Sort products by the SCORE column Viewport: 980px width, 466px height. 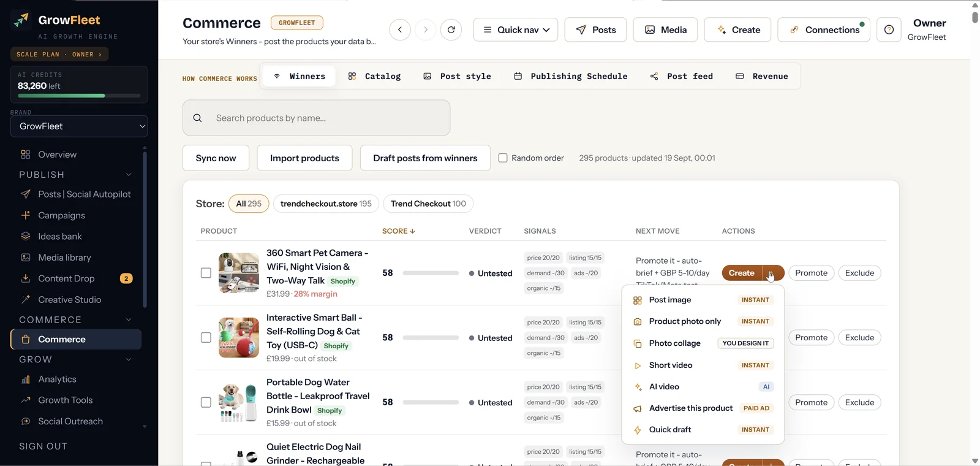tap(399, 231)
